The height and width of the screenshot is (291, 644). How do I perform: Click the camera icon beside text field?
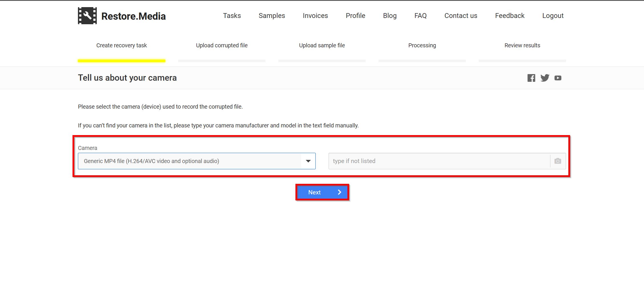[x=558, y=161]
